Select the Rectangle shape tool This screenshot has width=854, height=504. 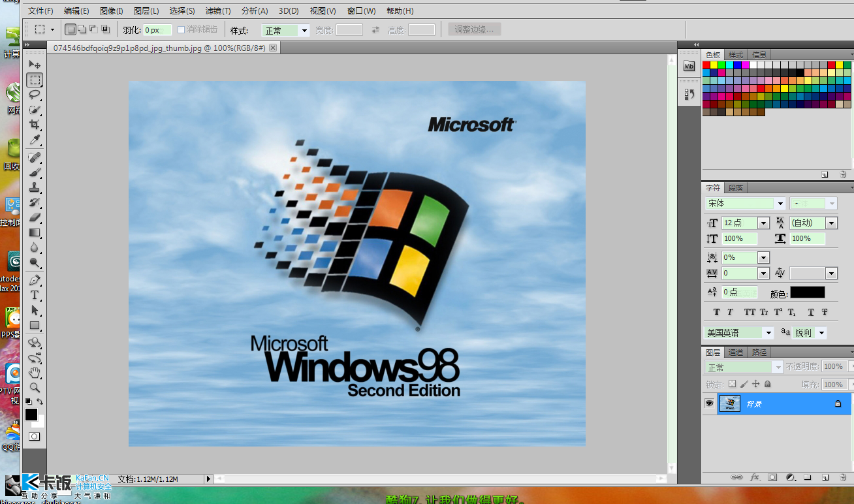point(35,325)
